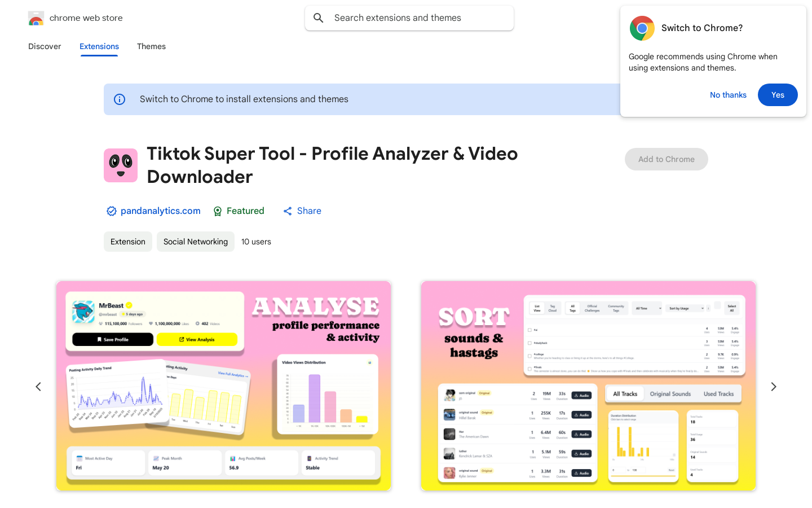
Task: Open the pandanalytics.com link
Action: coord(160,211)
